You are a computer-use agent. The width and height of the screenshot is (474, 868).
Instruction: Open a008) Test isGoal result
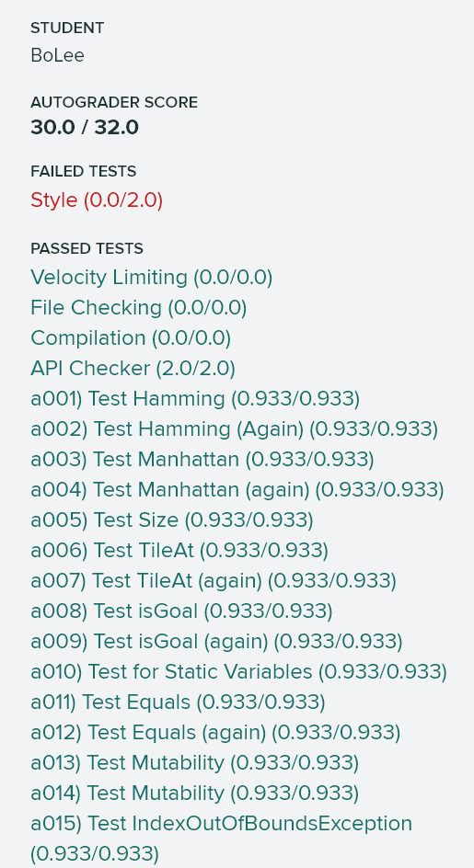pos(181,612)
